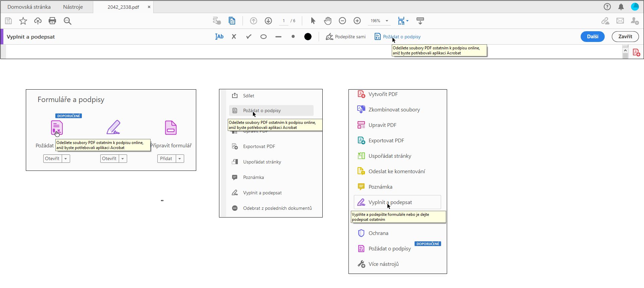Bookmark file with the star icon
Viewport: 644px width, 288px height.
pyautogui.click(x=23, y=21)
